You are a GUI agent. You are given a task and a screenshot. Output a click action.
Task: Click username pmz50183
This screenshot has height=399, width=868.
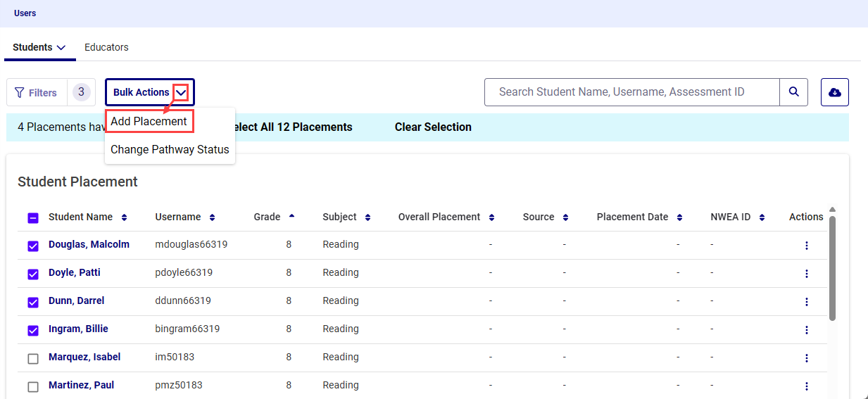[x=179, y=385]
